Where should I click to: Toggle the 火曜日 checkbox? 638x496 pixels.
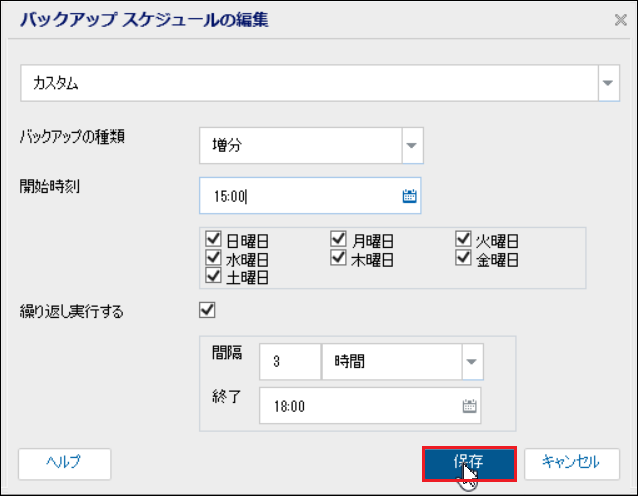pos(463,240)
